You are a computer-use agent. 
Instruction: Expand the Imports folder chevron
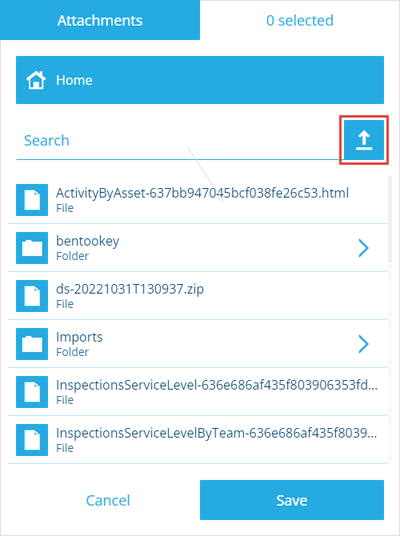point(363,344)
